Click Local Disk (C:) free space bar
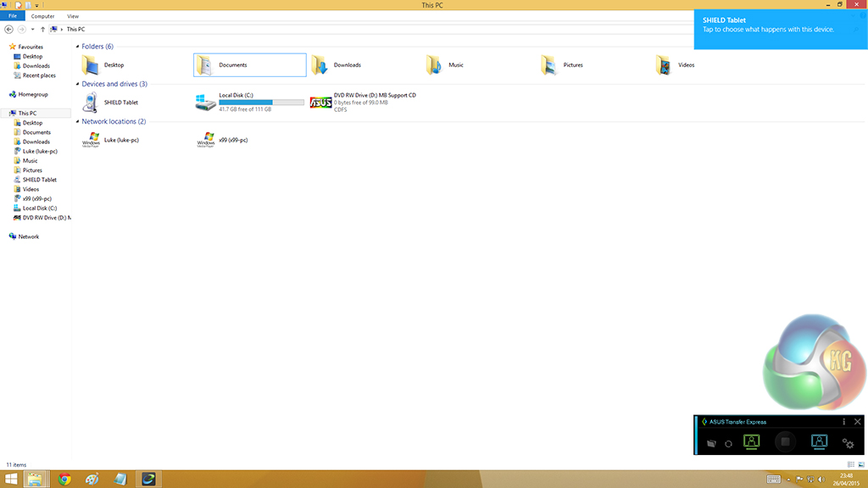 [x=261, y=103]
